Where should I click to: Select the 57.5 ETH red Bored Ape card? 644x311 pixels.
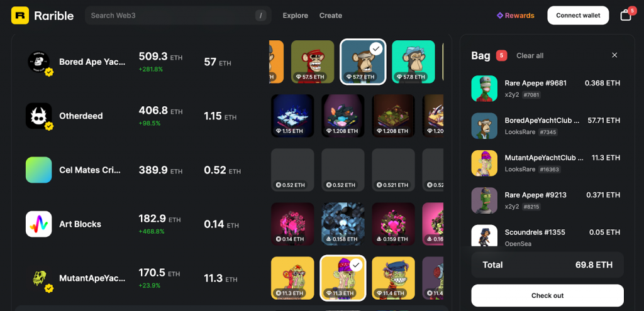click(x=313, y=62)
